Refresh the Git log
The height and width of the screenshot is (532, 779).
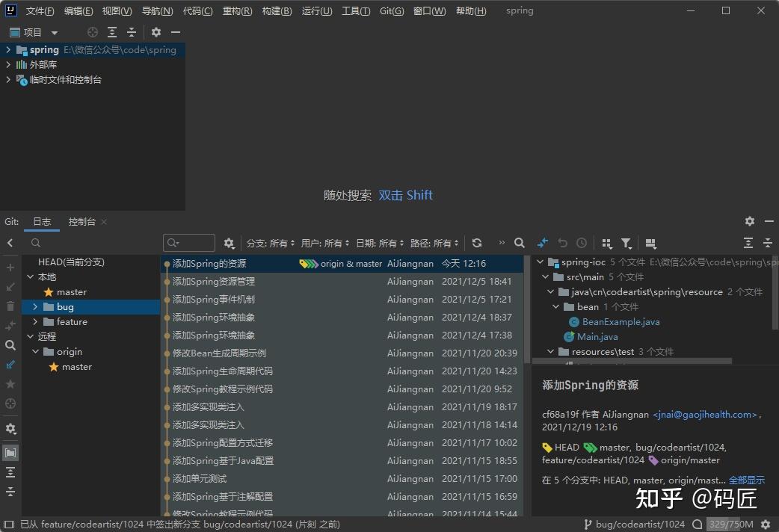(x=477, y=243)
